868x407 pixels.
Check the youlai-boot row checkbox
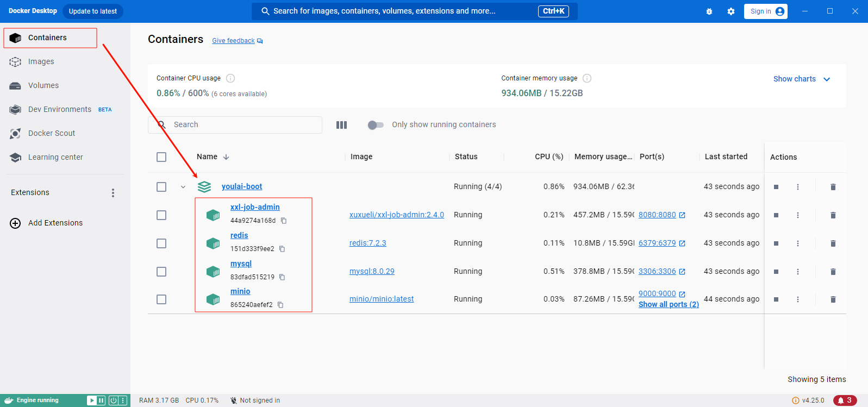161,187
